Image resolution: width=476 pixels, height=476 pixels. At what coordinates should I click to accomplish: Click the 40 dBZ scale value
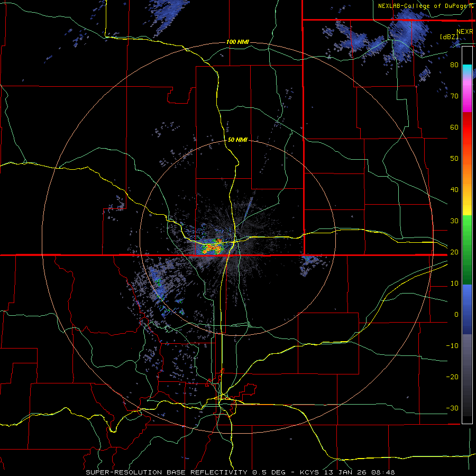tap(454, 190)
